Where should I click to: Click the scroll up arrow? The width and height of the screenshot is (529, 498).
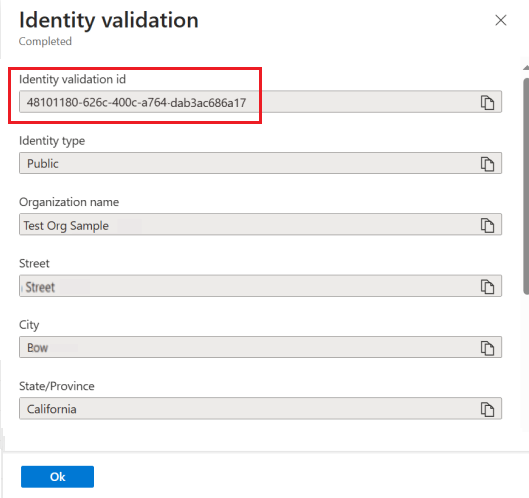(526, 68)
